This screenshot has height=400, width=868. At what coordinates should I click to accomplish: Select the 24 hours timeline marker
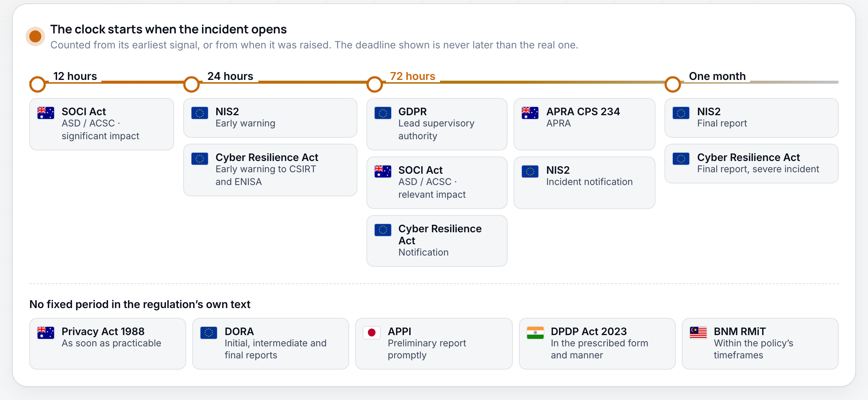pyautogui.click(x=191, y=84)
